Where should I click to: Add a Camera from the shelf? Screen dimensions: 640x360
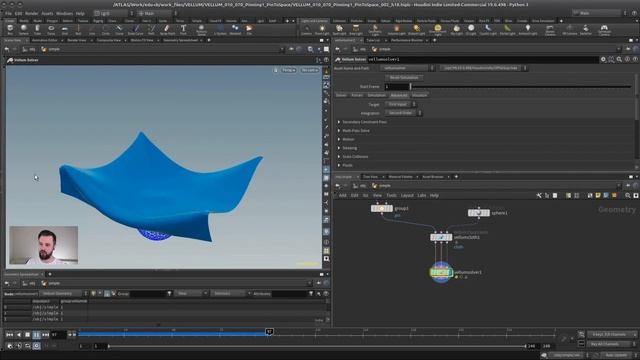(x=306, y=29)
